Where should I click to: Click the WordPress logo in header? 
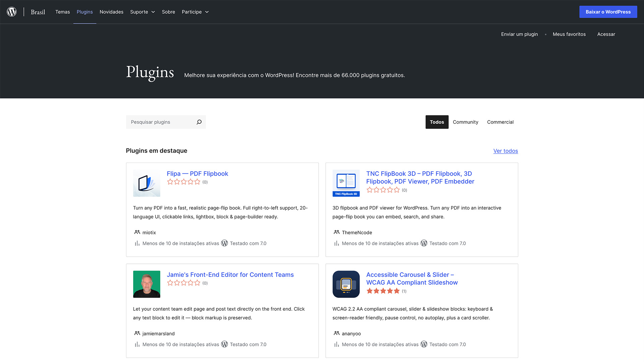[12, 12]
